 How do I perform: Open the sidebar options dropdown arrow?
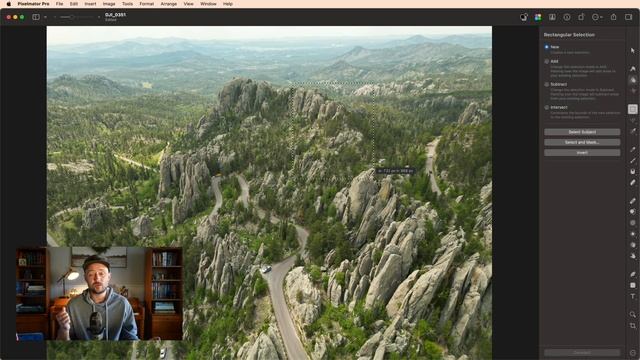coord(45,17)
